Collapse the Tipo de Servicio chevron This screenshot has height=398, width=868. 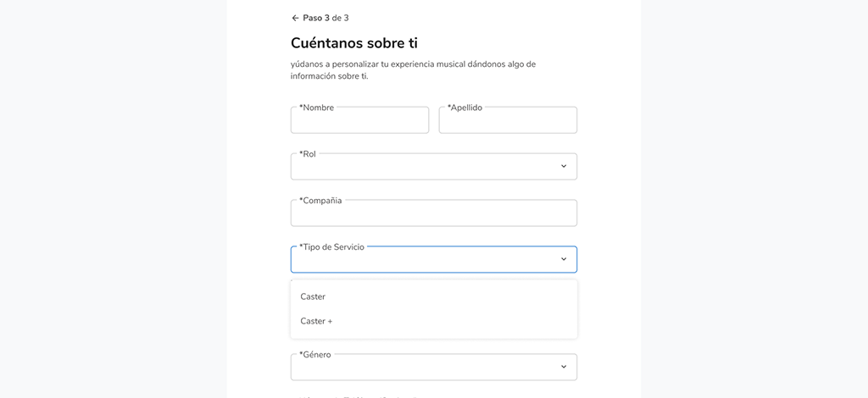click(564, 259)
